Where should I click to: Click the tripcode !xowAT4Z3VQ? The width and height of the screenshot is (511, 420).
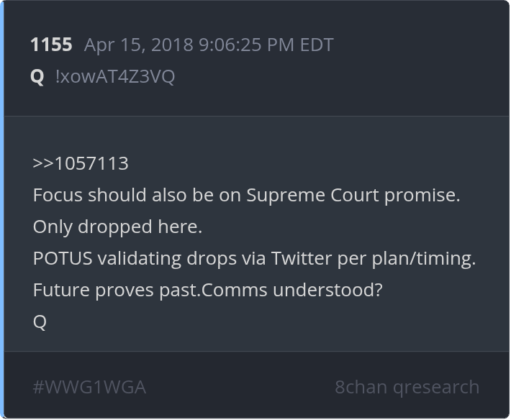114,76
